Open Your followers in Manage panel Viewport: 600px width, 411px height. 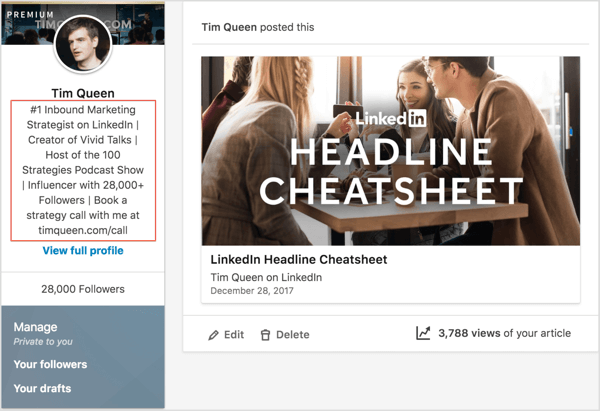50,364
